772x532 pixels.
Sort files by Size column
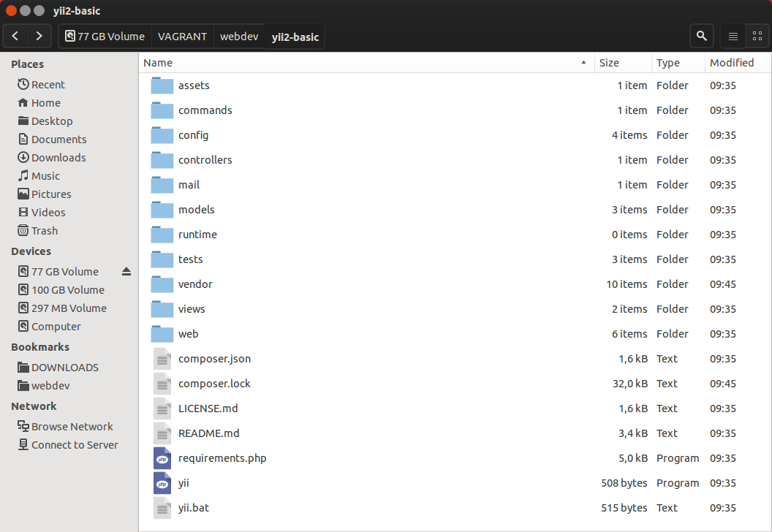pos(621,63)
